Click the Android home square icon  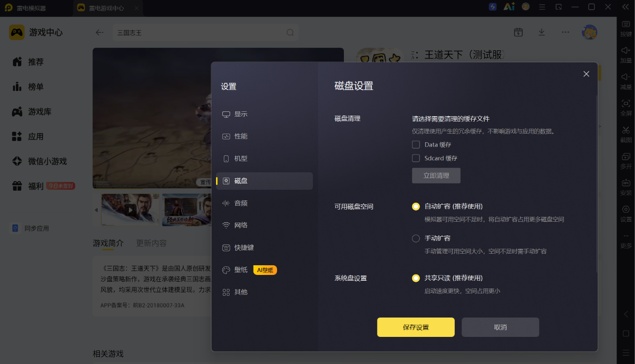tap(626, 334)
